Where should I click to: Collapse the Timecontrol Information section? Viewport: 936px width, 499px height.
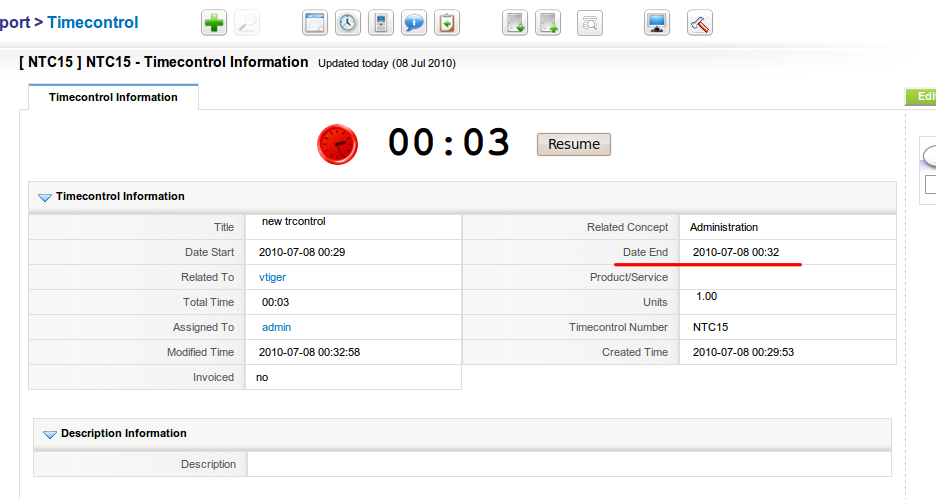(x=44, y=197)
